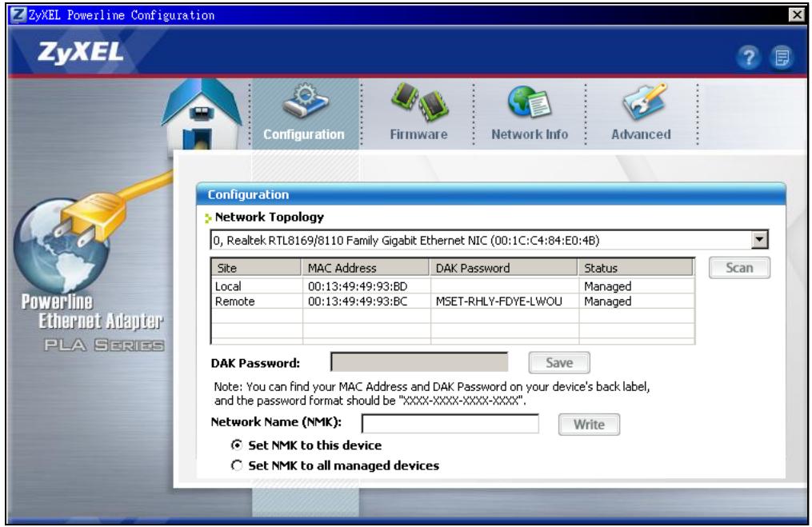The width and height of the screenshot is (812, 527).
Task: Close the ZyXEL Powerline Configuration window
Action: 797,14
